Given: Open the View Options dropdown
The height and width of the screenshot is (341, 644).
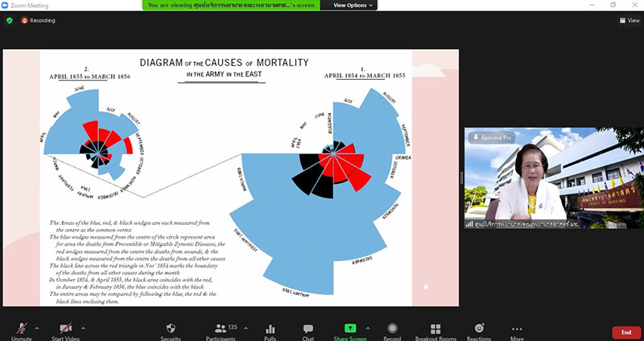Looking at the screenshot, I should (353, 6).
